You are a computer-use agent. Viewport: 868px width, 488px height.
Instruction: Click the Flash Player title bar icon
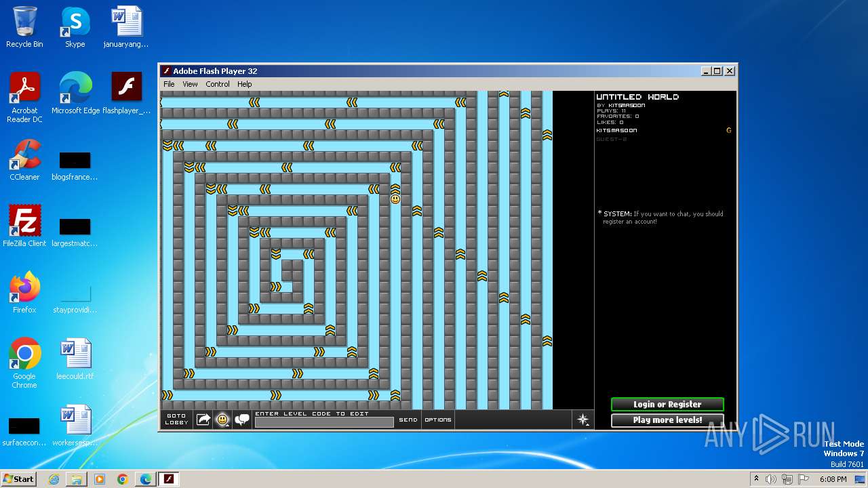click(167, 71)
